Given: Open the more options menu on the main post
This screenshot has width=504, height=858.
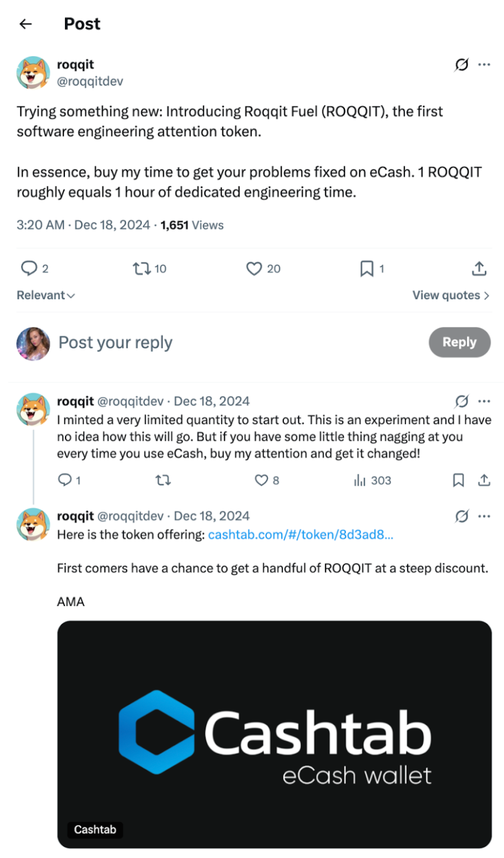Looking at the screenshot, I should (x=484, y=64).
